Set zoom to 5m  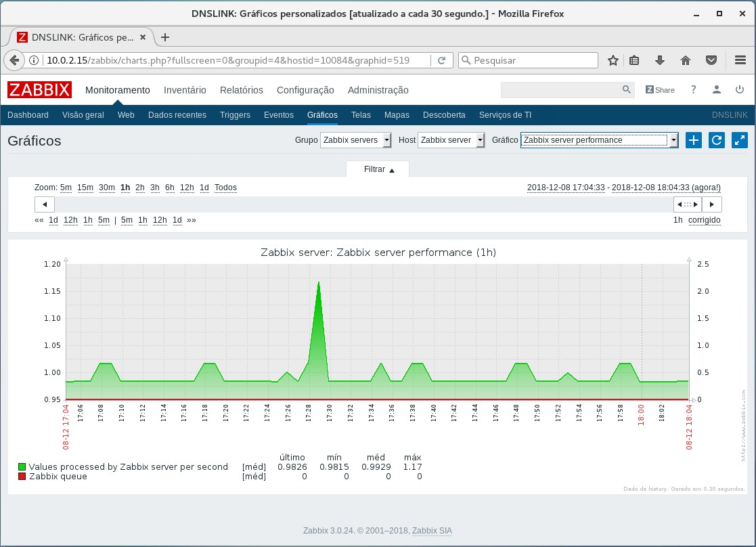coord(66,188)
